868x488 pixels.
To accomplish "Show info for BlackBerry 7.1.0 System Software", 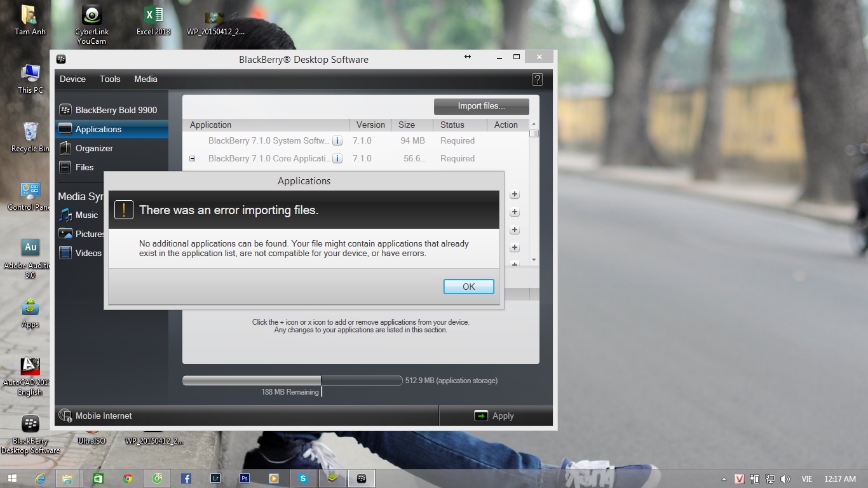I will (337, 141).
